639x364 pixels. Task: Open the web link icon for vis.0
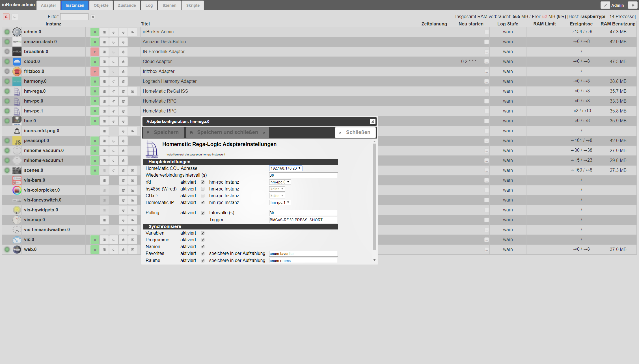[133, 240]
